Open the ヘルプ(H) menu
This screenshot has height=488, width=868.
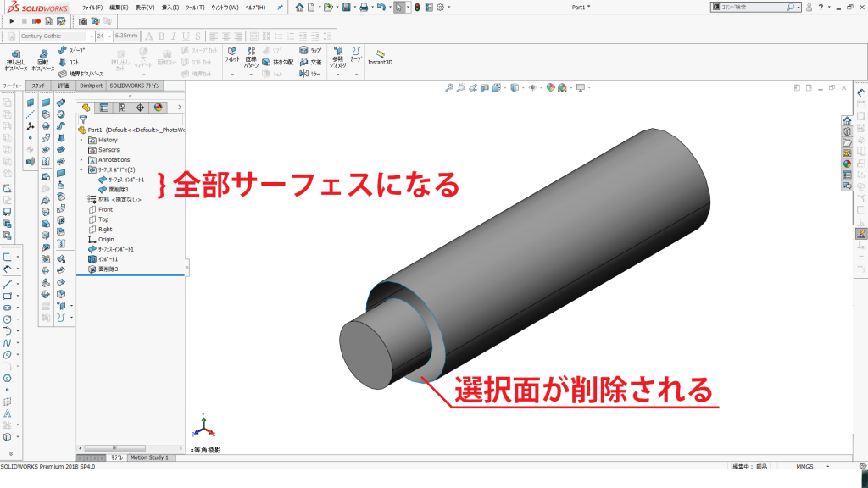coord(255,8)
